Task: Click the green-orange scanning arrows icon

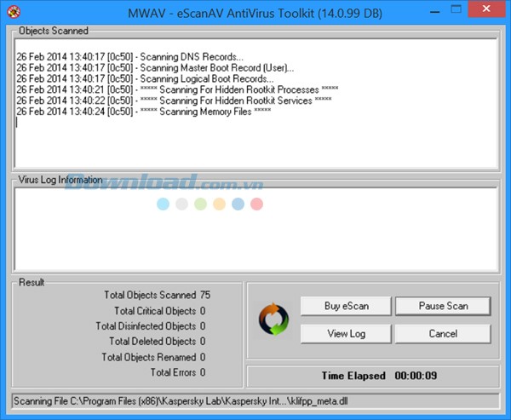Action: click(x=273, y=319)
